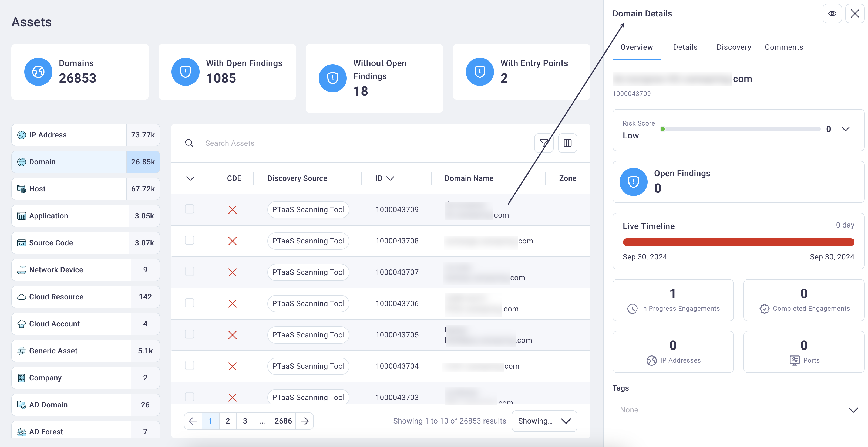Click the Cloud Resource asset type icon
This screenshot has width=868, height=447.
coord(21,296)
